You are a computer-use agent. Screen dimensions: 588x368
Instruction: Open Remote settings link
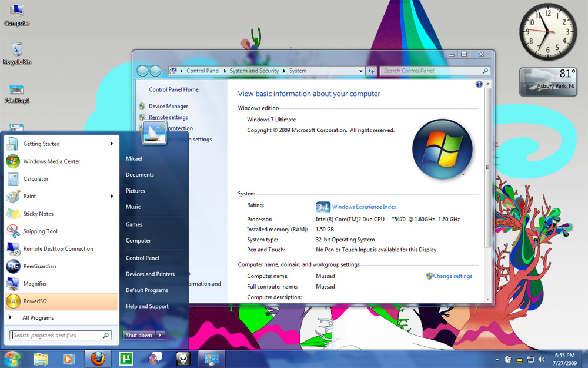168,117
